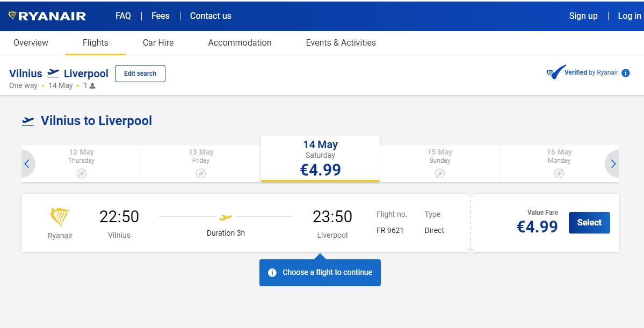Open the Fees page
This screenshot has height=328, width=644.
[160, 16]
